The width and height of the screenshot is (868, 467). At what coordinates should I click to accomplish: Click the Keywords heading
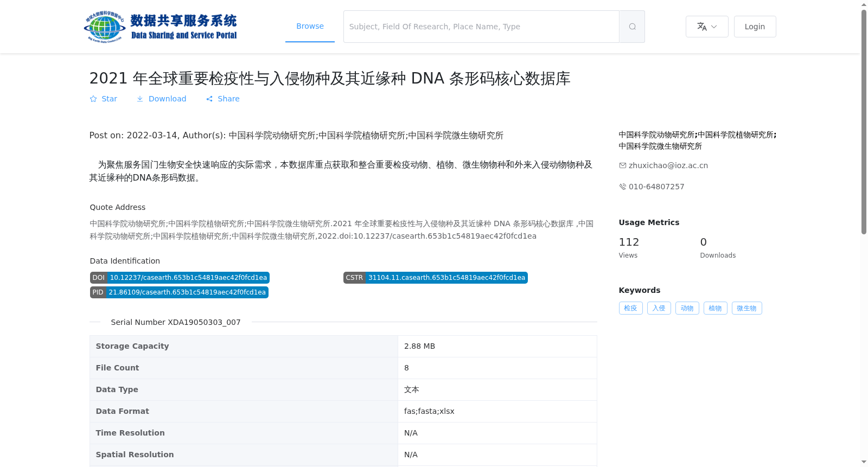point(640,290)
